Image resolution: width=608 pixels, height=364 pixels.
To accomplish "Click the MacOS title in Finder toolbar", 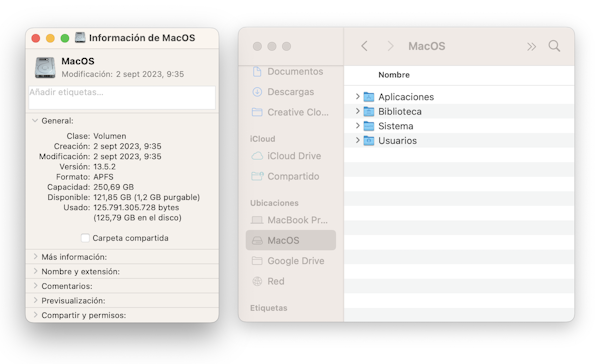I will click(427, 46).
